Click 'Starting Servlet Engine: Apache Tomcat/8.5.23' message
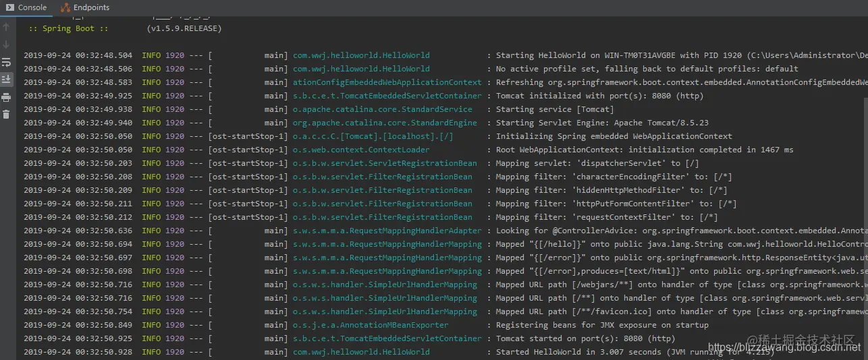The image size is (868, 360). pyautogui.click(x=602, y=123)
